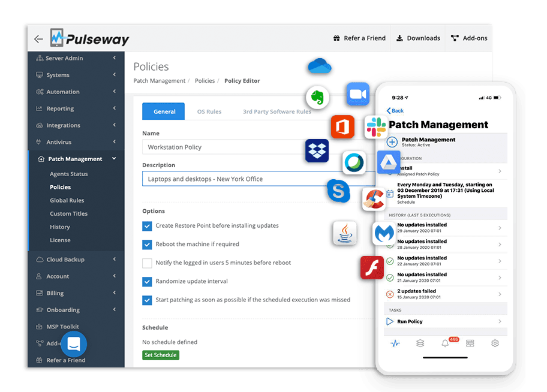Screen dimensions: 547x392
Task: Click the Pulseway logo
Action: click(x=89, y=38)
